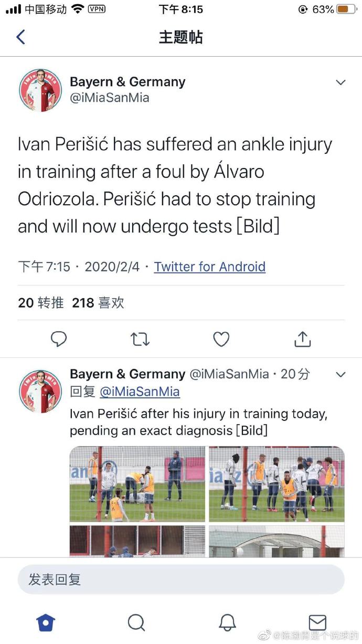
Task: View the 20 retweets list
Action: click(41, 302)
